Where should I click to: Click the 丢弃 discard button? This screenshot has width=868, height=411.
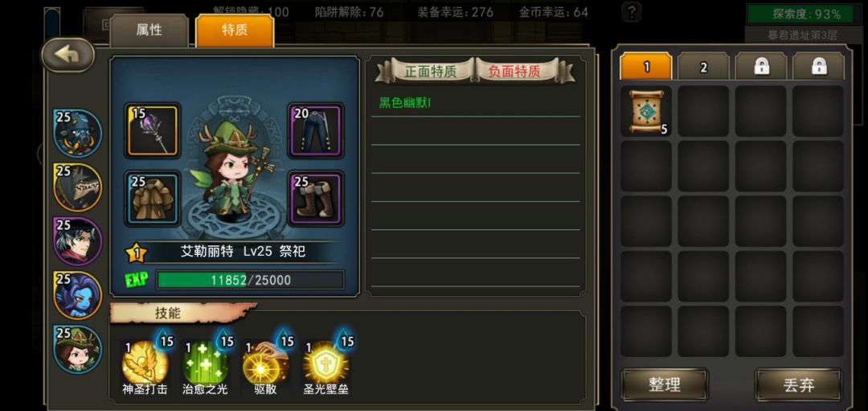coord(799,385)
